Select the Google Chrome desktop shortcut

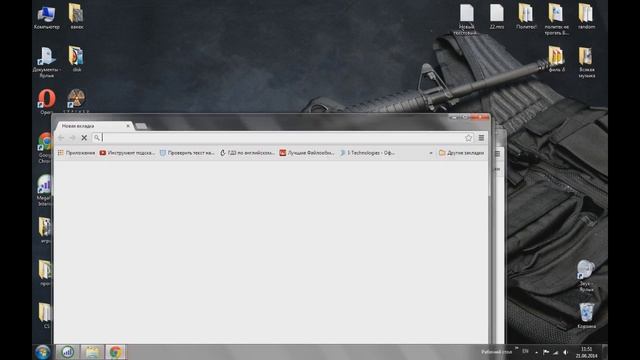coord(44,147)
